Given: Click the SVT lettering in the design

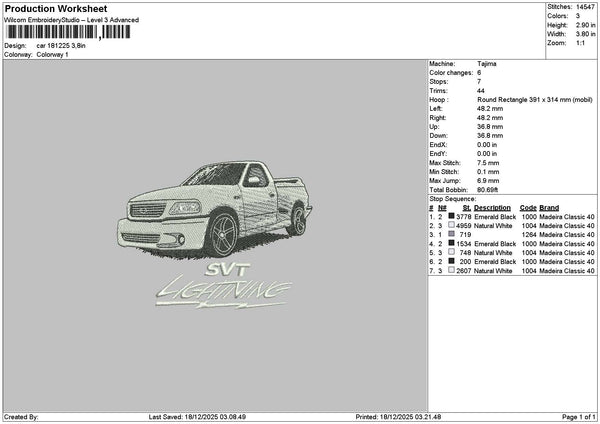Looking at the screenshot, I should click(x=227, y=270).
